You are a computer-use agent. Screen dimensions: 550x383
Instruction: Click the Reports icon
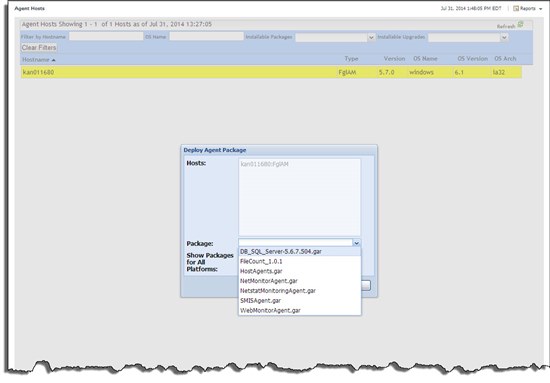[516, 8]
